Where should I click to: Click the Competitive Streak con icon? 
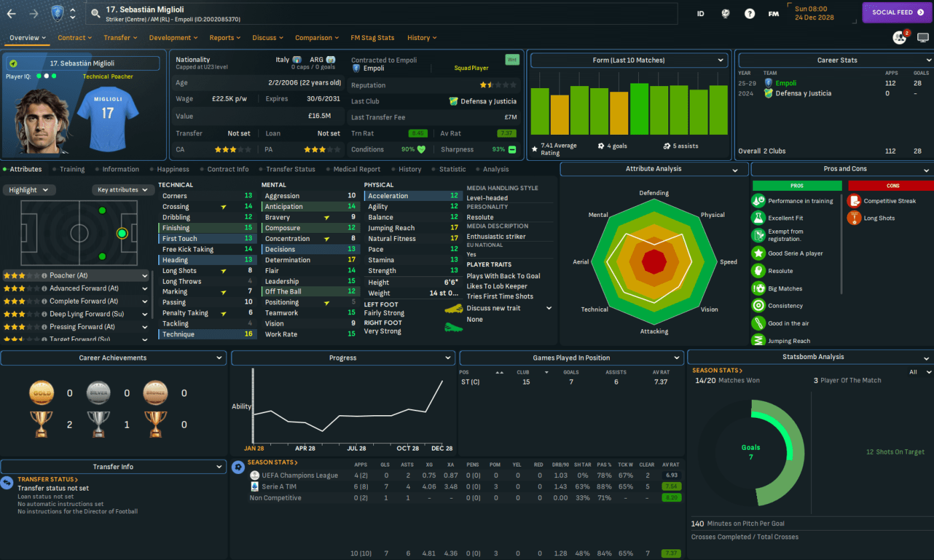(x=854, y=201)
